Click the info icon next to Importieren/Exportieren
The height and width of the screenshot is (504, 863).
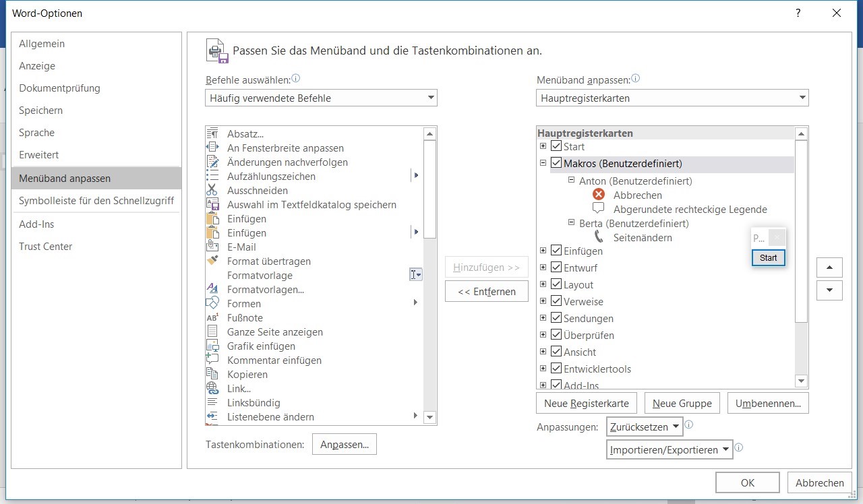[739, 447]
